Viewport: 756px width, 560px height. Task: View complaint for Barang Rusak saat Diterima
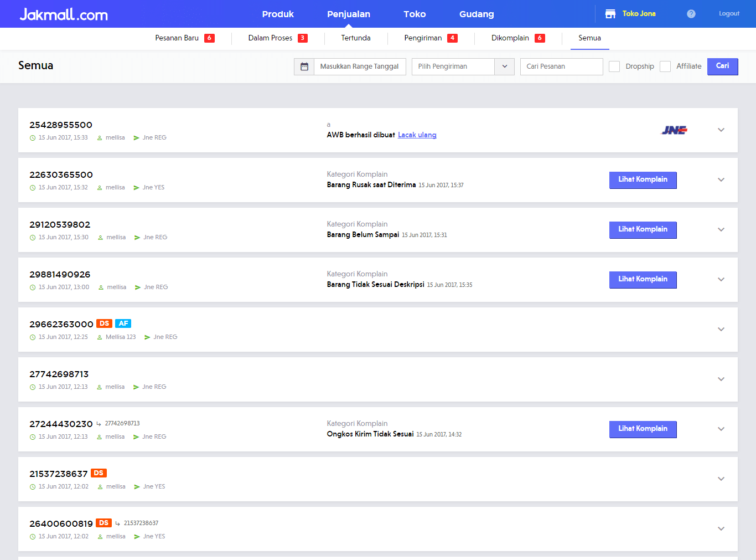pyautogui.click(x=643, y=180)
